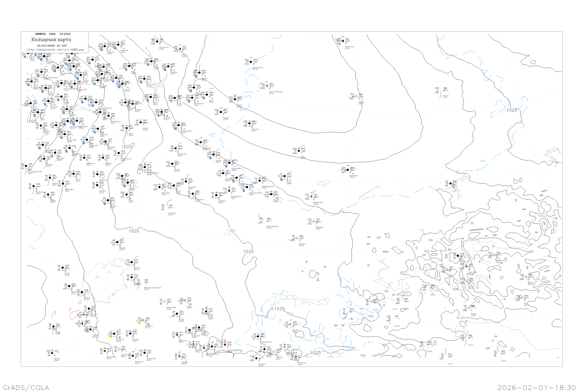
Task: Click the Усть-Кулом station circle
Action: tap(157, 42)
